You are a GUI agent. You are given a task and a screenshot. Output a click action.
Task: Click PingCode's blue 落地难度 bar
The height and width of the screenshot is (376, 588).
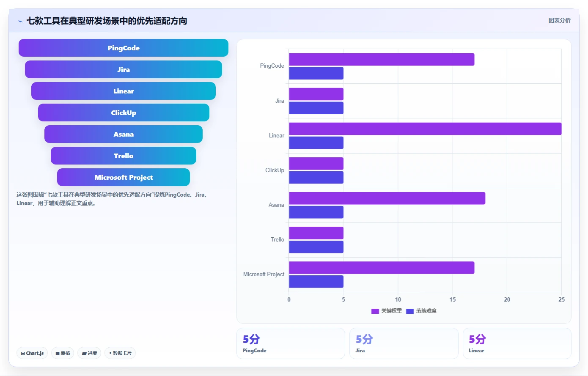316,73
